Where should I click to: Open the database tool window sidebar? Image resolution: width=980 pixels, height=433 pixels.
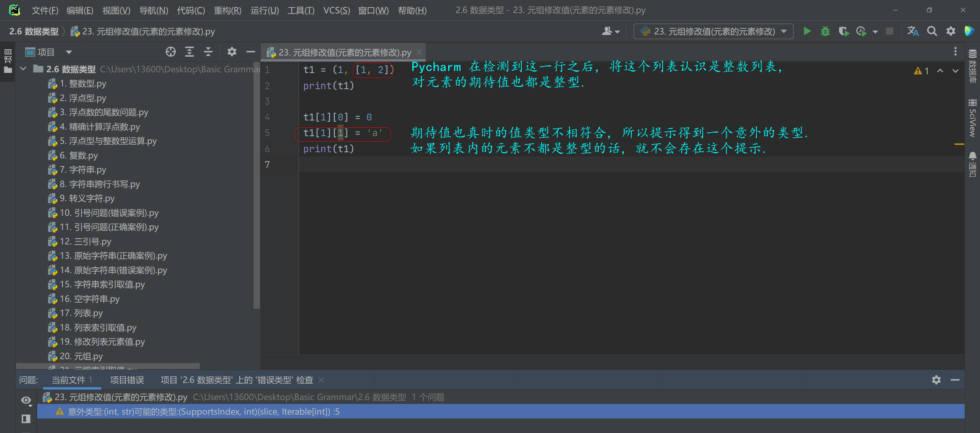click(x=973, y=67)
